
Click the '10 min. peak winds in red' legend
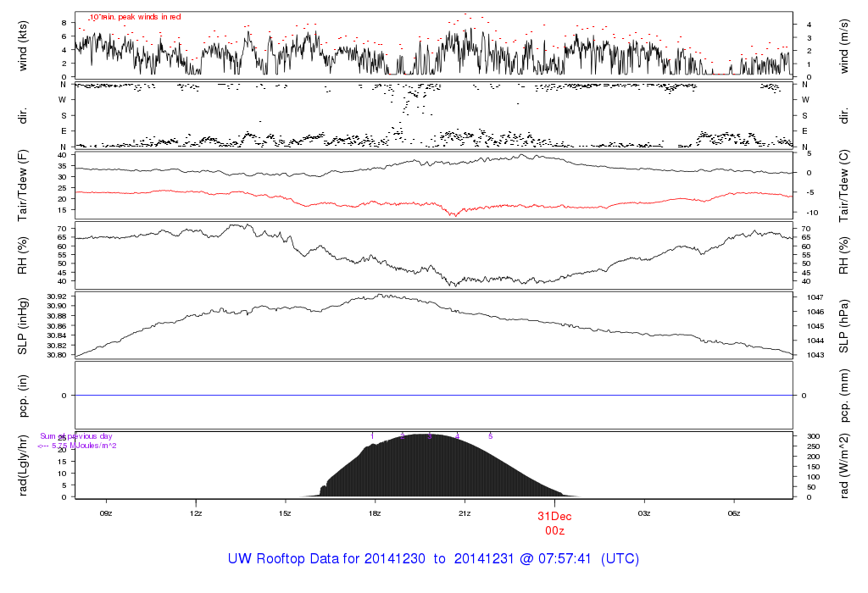pos(135,16)
